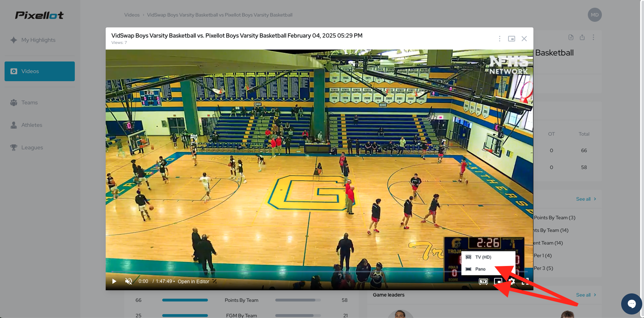Open the TV view mode selector icon
Image resolution: width=644 pixels, height=318 pixels.
click(484, 281)
